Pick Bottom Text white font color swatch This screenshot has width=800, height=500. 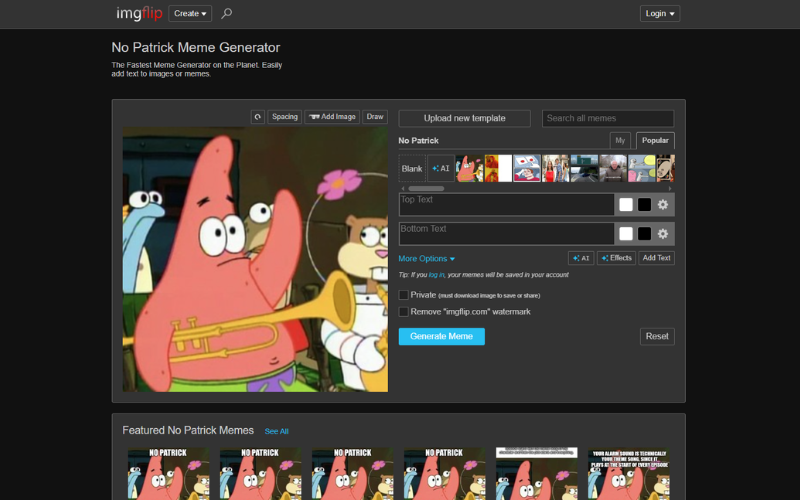(x=626, y=234)
